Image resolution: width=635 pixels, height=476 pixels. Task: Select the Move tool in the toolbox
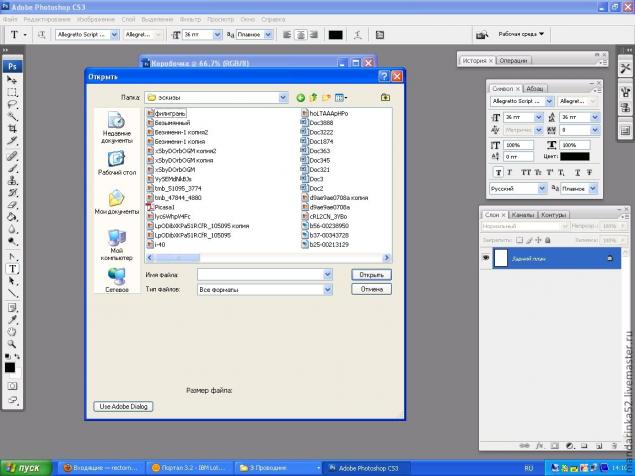[x=12, y=80]
